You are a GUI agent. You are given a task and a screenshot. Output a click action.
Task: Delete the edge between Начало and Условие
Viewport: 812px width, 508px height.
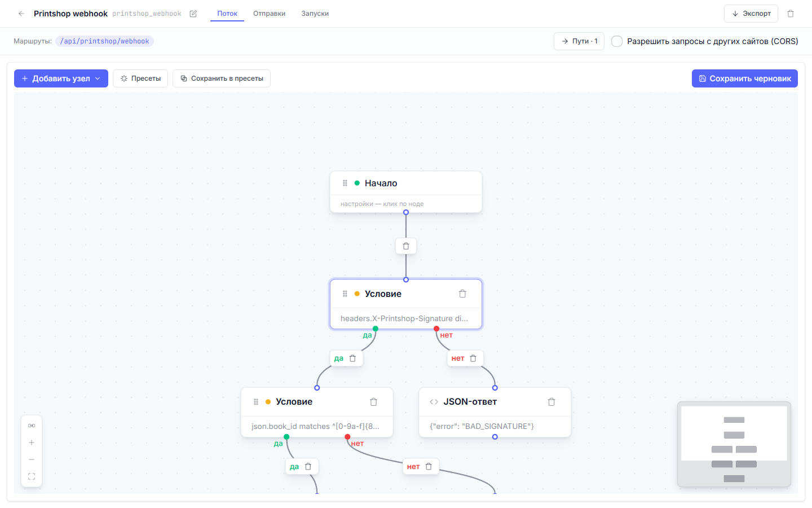pyautogui.click(x=406, y=246)
